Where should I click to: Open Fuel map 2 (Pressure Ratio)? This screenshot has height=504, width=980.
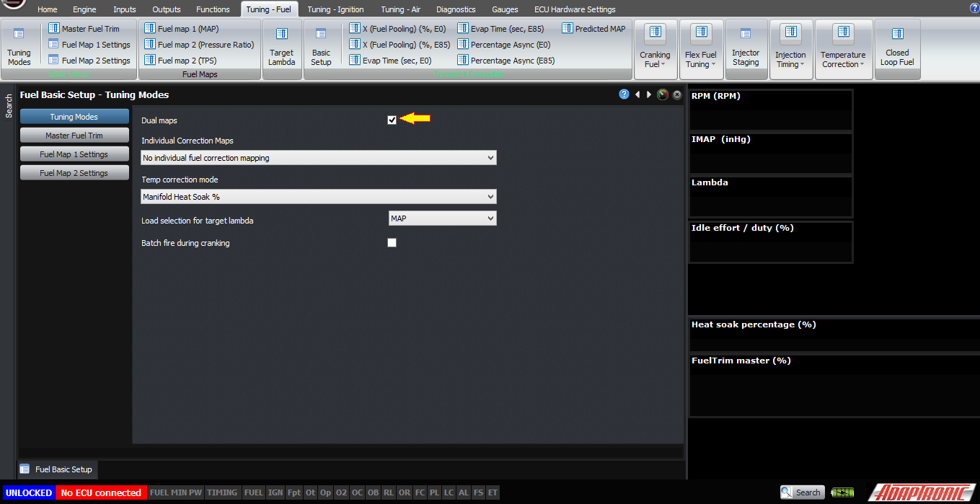point(199,45)
